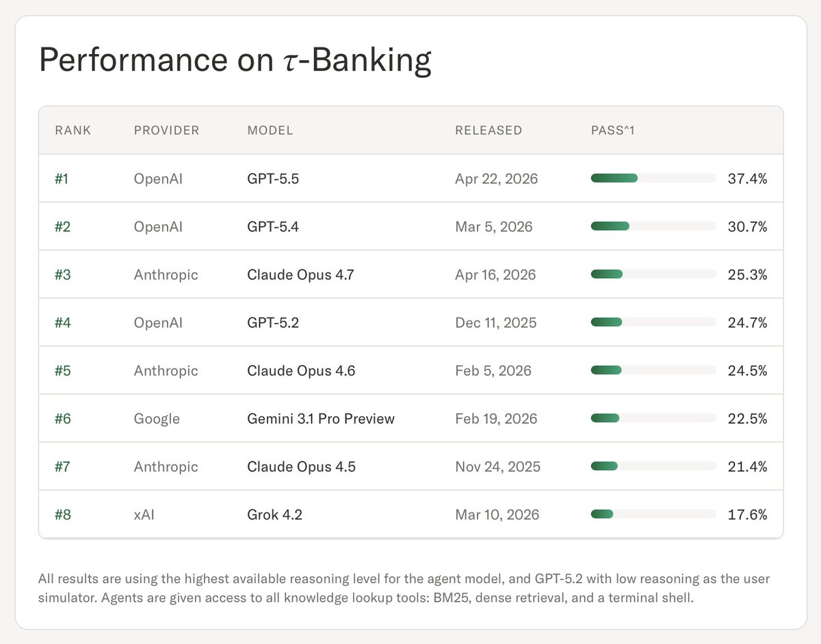Click the Performance on τ-Banking title
The width and height of the screenshot is (821, 644).
[235, 61]
